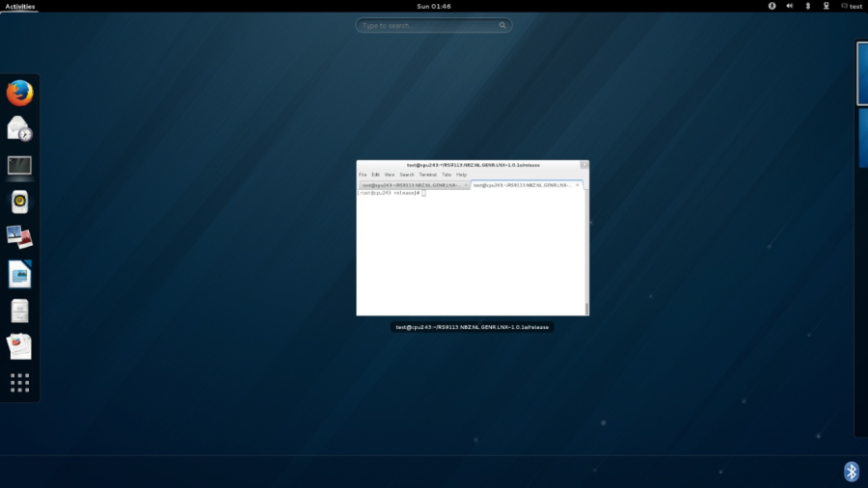868x488 pixels.
Task: Expand the test user menu
Action: pyautogui.click(x=852, y=6)
